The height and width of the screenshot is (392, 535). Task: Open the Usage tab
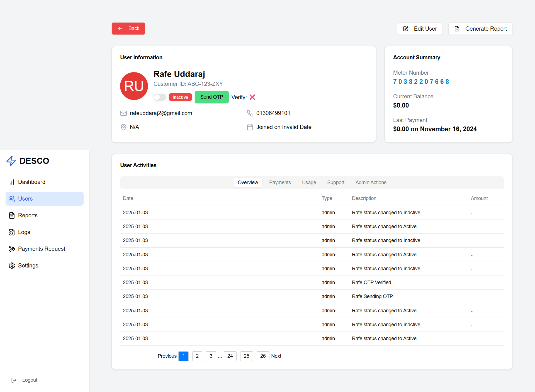click(309, 182)
